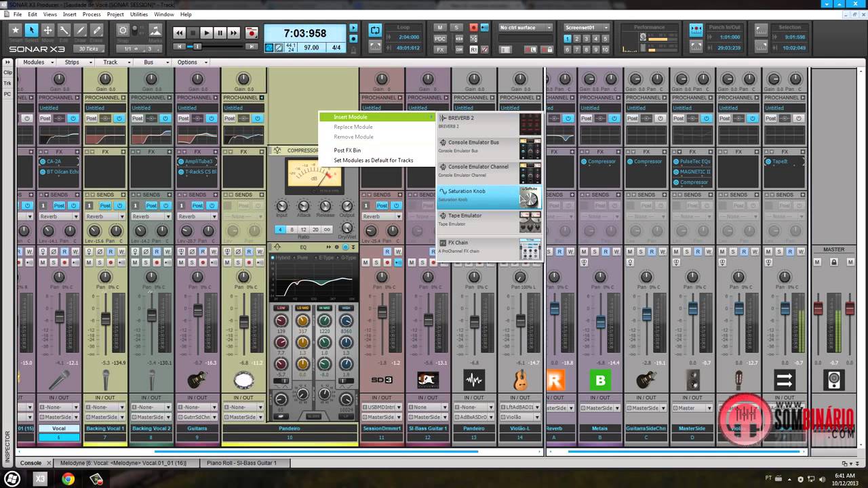Click the EQ HIGH band button

click(x=347, y=308)
